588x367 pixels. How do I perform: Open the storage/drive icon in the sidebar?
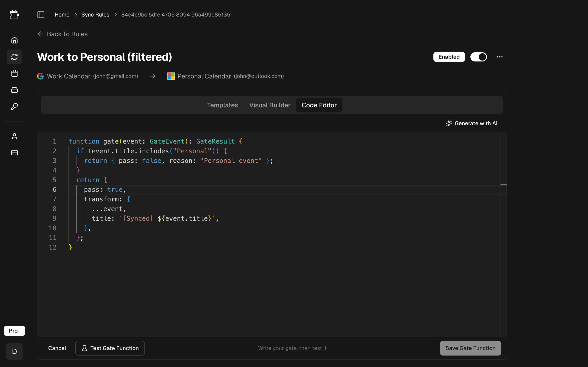[14, 90]
